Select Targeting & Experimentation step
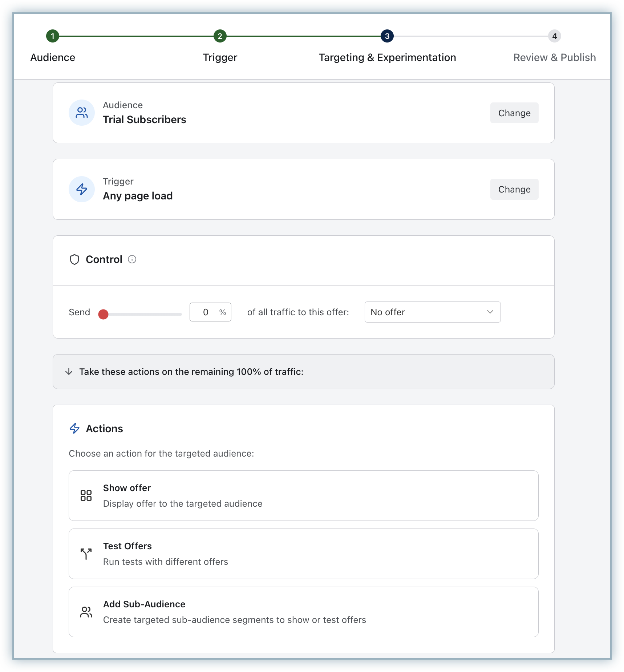624x672 pixels. click(x=387, y=36)
